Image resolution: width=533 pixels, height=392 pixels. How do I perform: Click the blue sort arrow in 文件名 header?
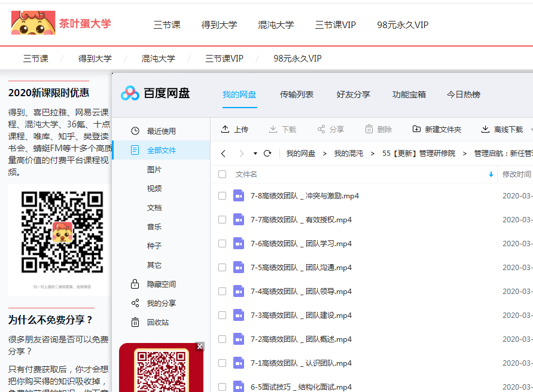click(491, 174)
